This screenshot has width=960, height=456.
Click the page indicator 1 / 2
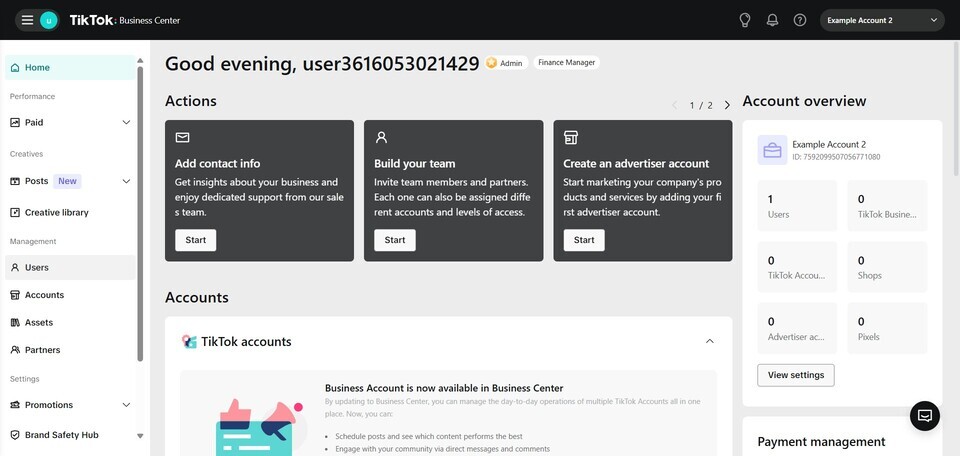(701, 105)
